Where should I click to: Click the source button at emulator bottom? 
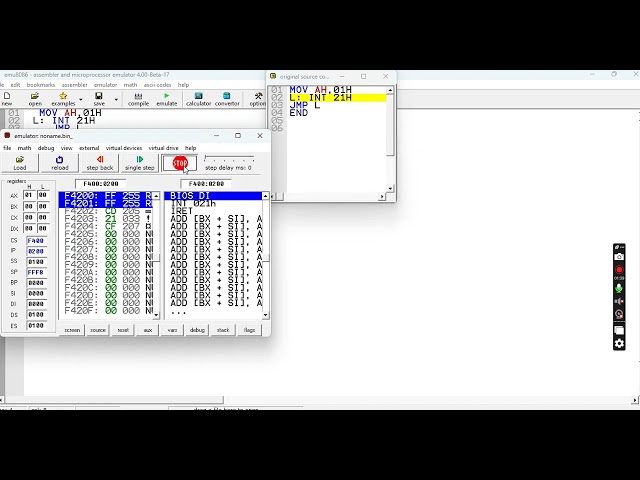click(98, 330)
